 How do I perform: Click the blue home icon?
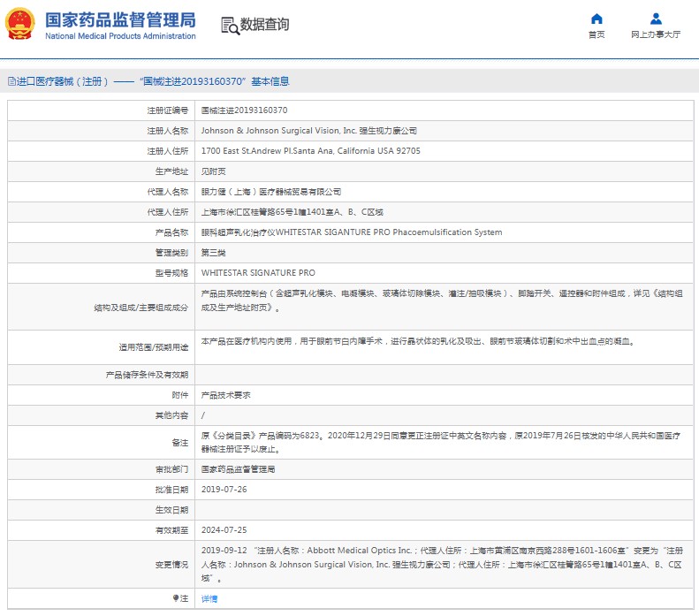pos(596,19)
